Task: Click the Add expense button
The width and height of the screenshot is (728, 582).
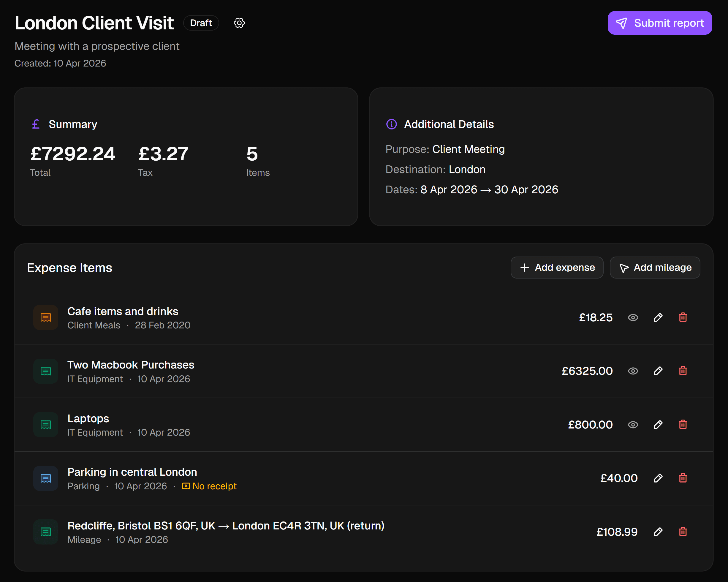Action: point(557,268)
